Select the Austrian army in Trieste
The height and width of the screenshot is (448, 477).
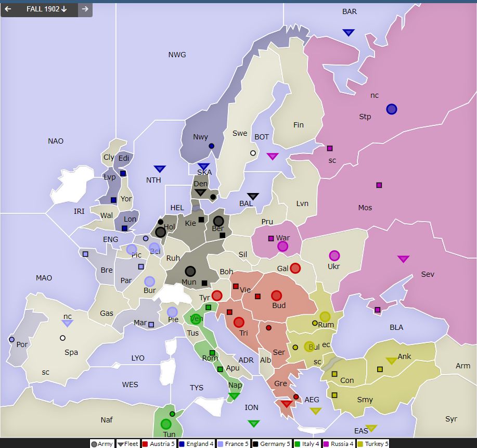pos(239,322)
